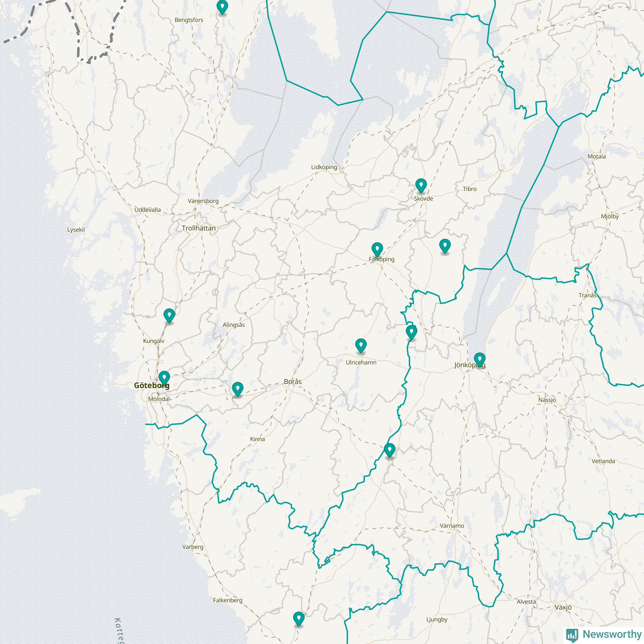
Task: Select the pin southeast of Skövde near Tibro
Action: point(445,246)
